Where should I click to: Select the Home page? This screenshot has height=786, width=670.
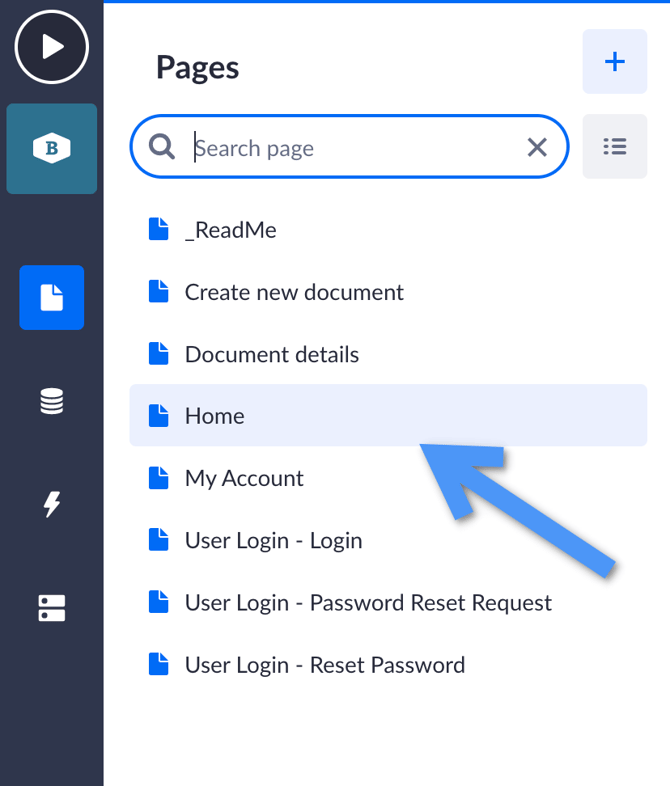pos(215,416)
